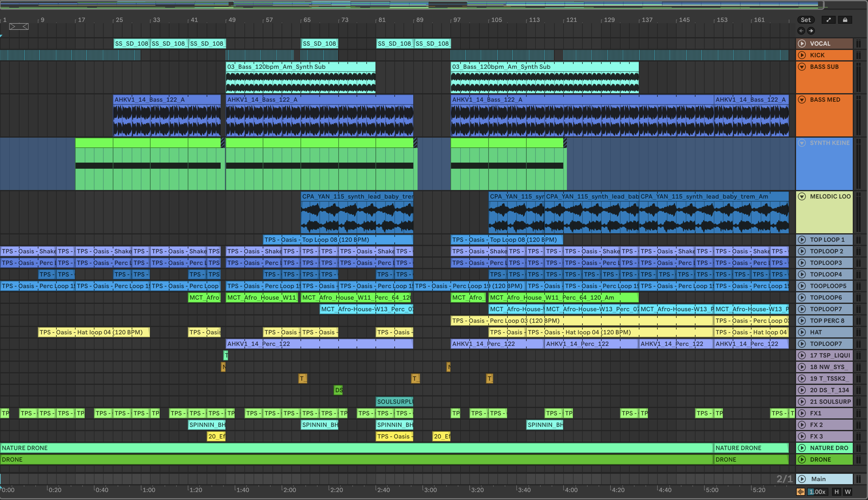Toggle the H optimize height button
This screenshot has height=500, width=868.
tap(836, 492)
